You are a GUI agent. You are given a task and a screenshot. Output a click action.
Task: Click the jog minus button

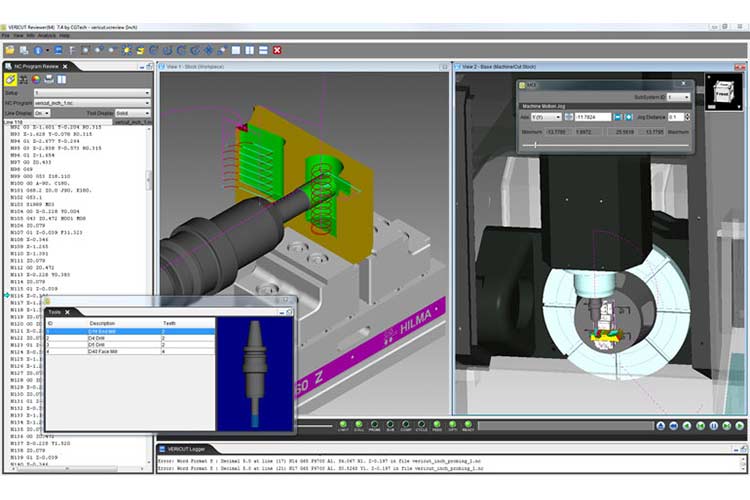(x=618, y=117)
